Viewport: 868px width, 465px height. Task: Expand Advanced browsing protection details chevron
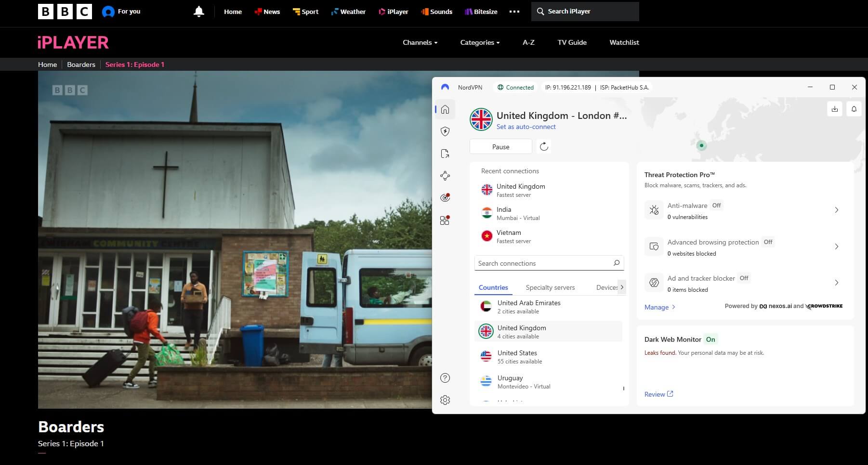tap(837, 246)
